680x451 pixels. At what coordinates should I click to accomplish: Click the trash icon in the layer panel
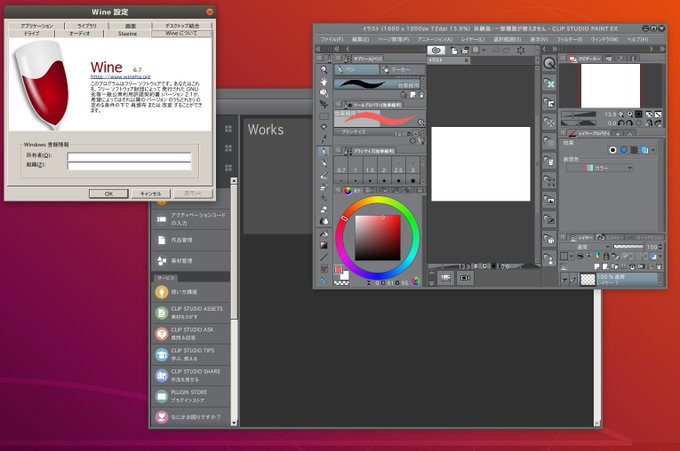pyautogui.click(x=659, y=266)
